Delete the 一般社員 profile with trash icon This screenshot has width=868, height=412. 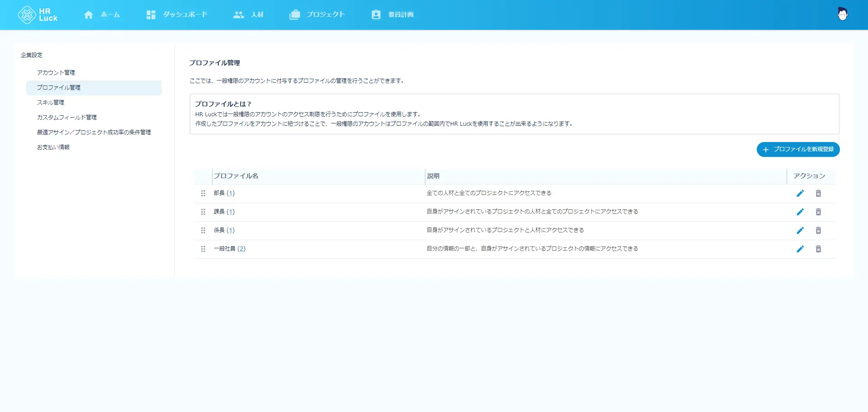tap(818, 249)
